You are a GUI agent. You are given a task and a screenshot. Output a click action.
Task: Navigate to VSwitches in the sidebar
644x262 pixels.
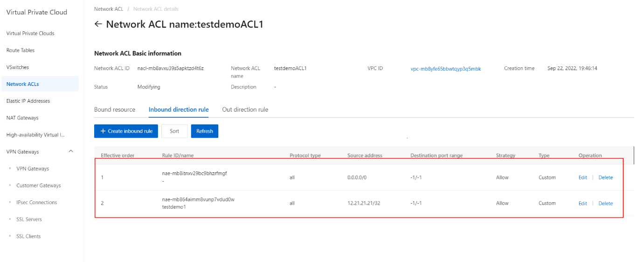tap(18, 67)
